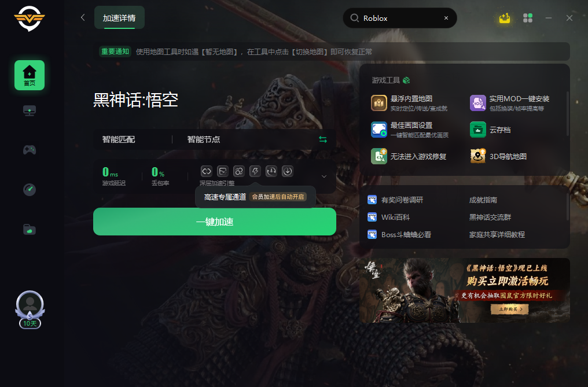The height and width of the screenshot is (387, 588).
Task: Open the 智能匹配 region selector
Action: click(119, 139)
